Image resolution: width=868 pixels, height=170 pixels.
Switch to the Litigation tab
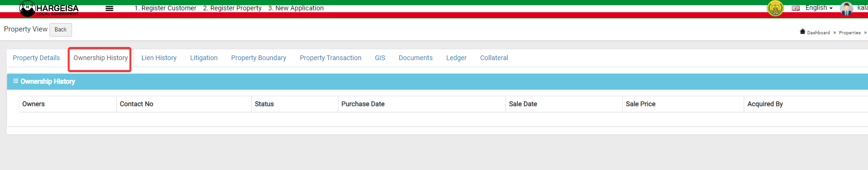tap(204, 58)
